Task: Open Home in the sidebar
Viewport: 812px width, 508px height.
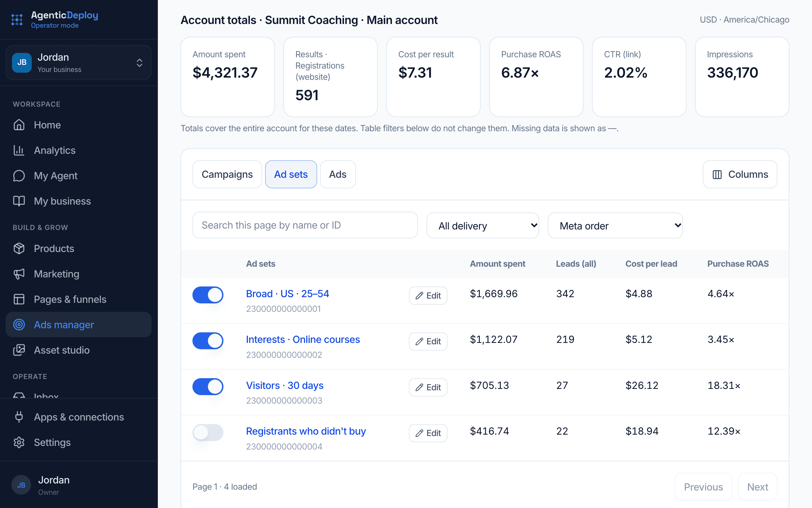Action: (78, 125)
